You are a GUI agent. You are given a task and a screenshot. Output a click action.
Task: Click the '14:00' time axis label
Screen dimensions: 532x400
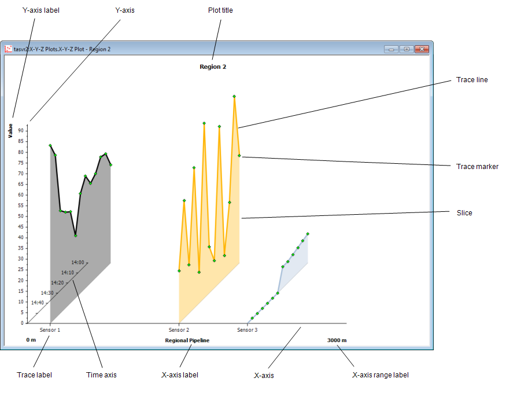[x=77, y=262]
